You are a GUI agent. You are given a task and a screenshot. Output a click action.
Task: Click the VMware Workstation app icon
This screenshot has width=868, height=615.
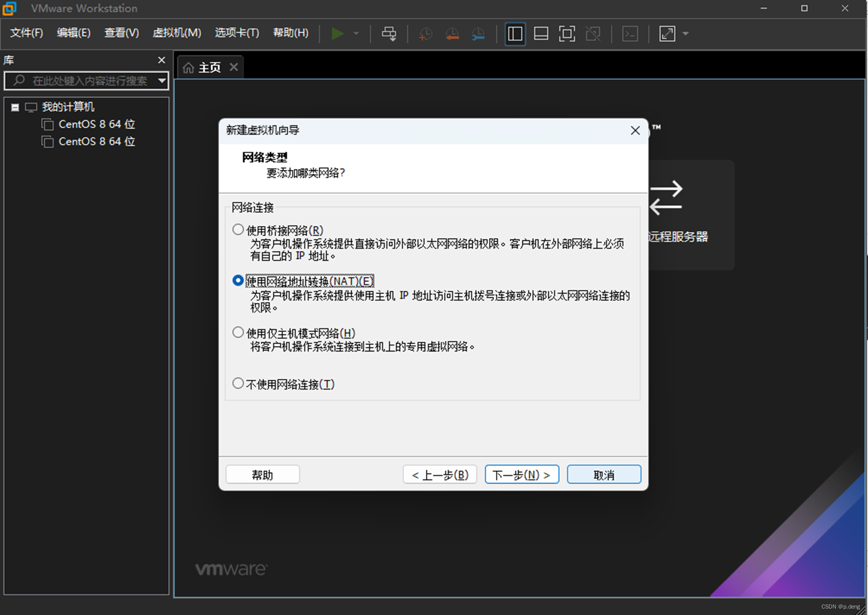[x=9, y=8]
